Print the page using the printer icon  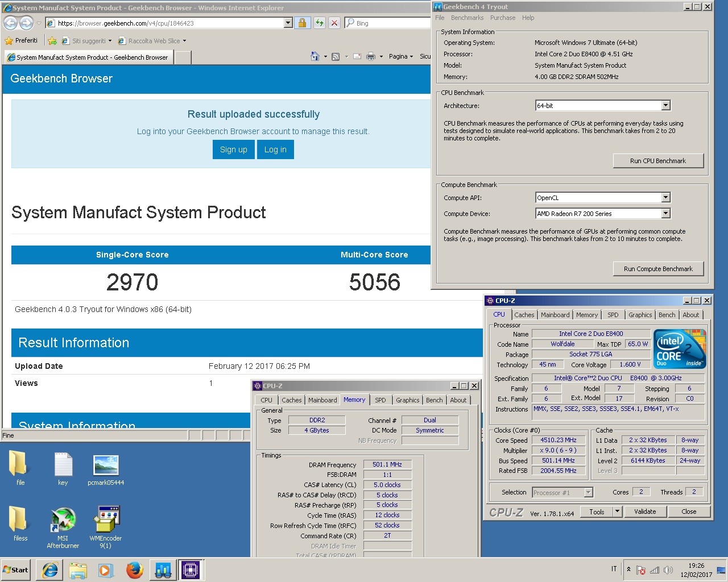click(x=371, y=56)
